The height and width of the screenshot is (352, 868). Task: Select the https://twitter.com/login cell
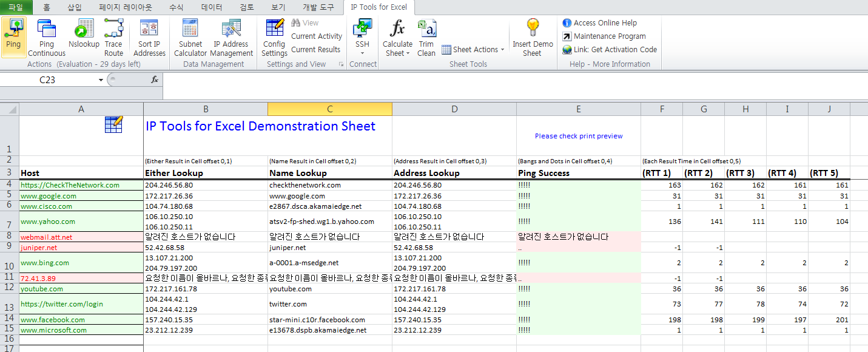[81, 304]
